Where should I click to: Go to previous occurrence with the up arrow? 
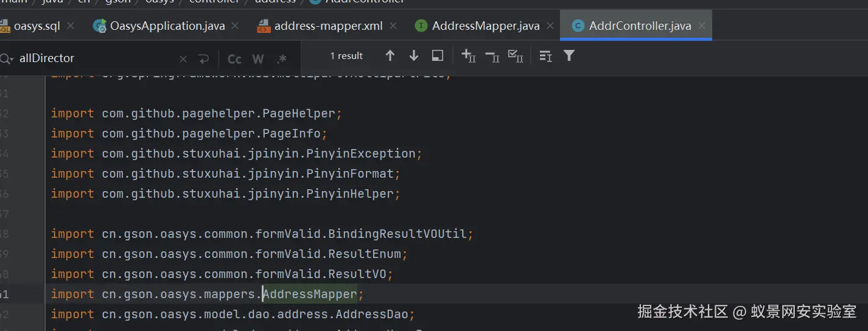point(390,55)
